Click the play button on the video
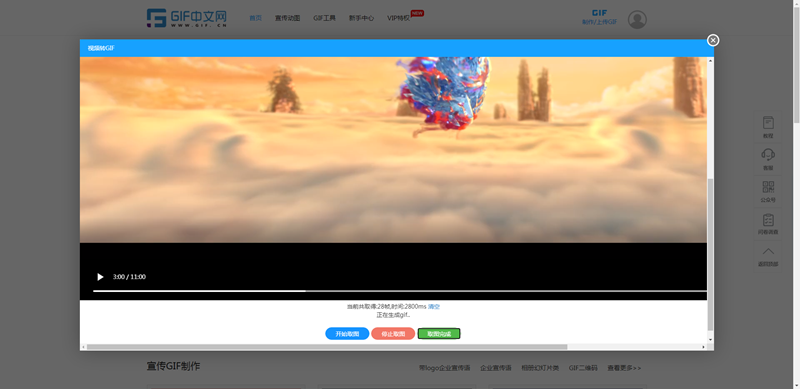Viewport: 800px width, 389px height. [x=100, y=277]
